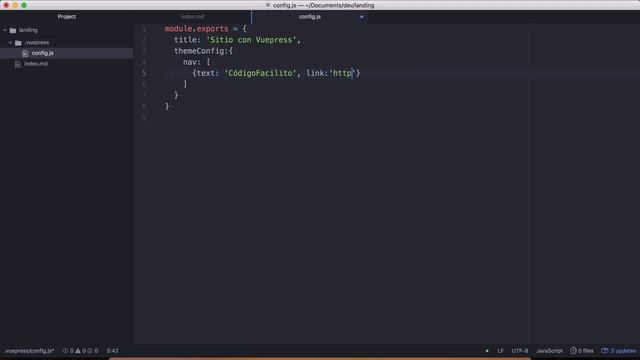Viewport: 640px width, 360px height.
Task: Click the window title config.js document icon
Action: 268,5
